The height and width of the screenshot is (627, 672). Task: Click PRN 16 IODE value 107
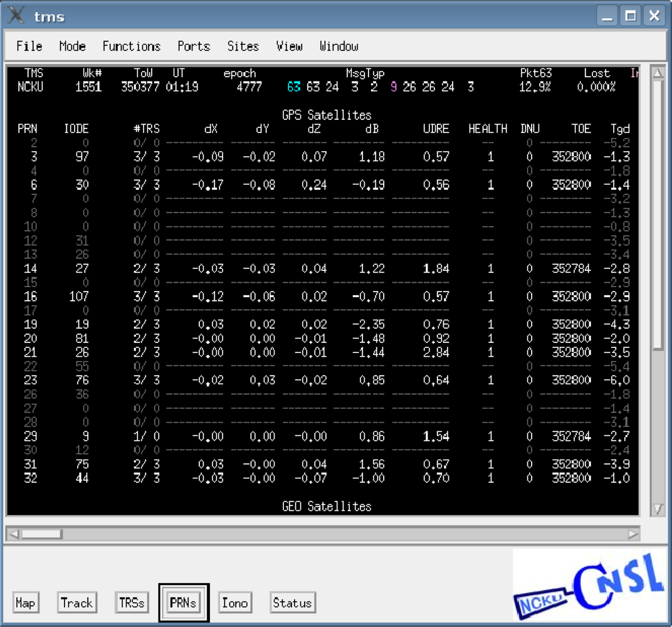click(79, 296)
